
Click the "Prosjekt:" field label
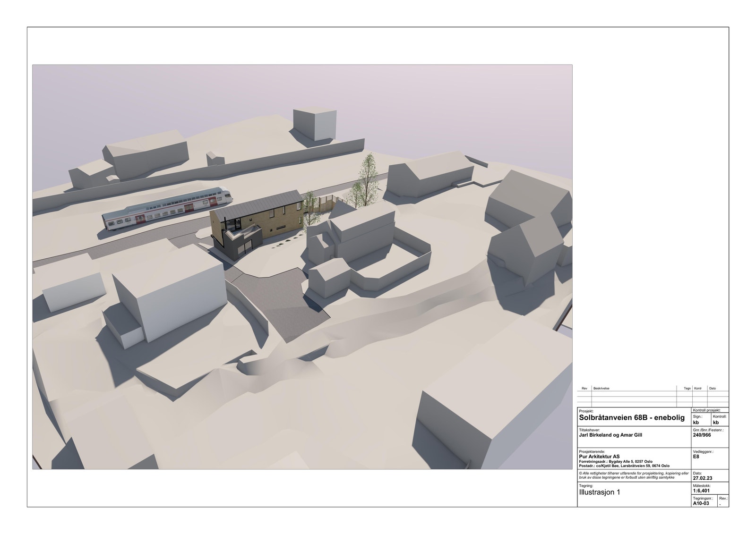[x=586, y=411]
